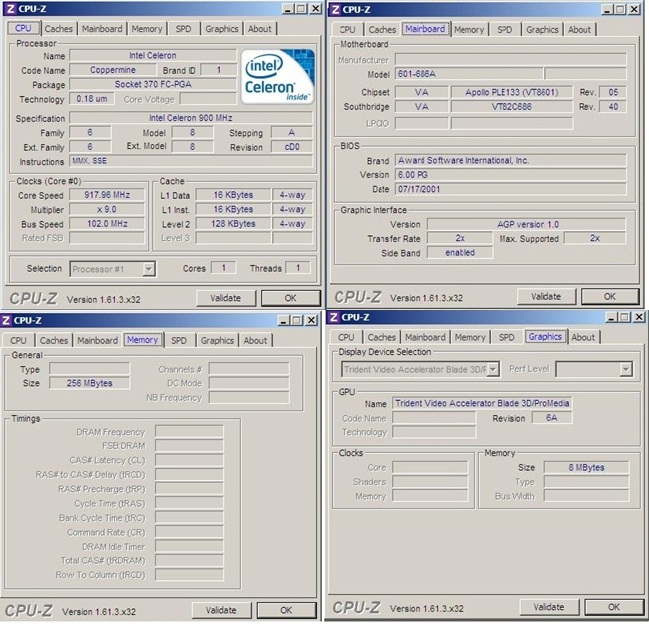The width and height of the screenshot is (649, 624).
Task: Click CPU-Z title icon in Memory window
Action: pyautogui.click(x=6, y=320)
